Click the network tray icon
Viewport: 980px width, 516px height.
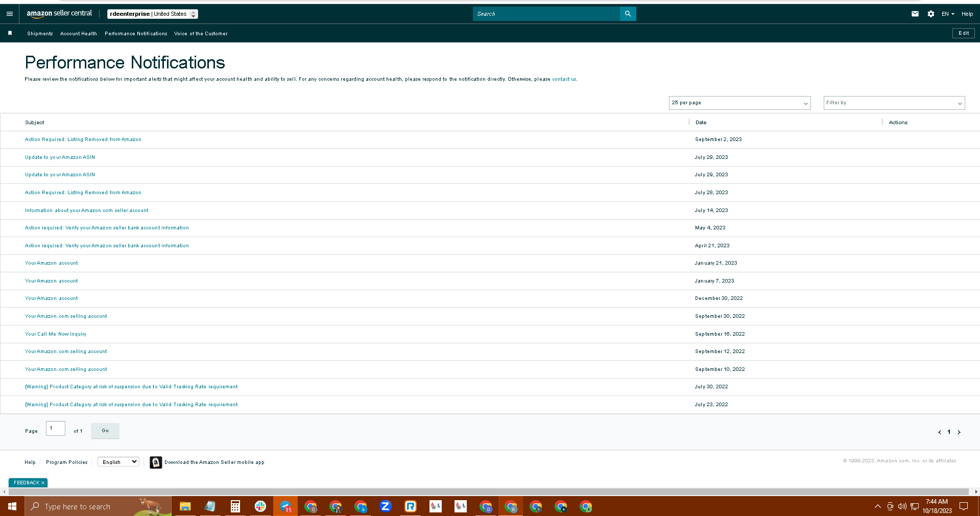pos(915,506)
